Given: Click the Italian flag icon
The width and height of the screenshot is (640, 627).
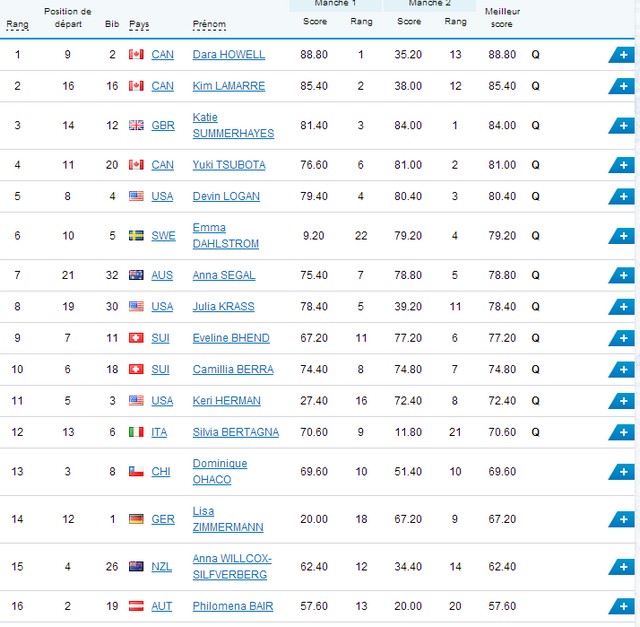Looking at the screenshot, I should [x=136, y=432].
